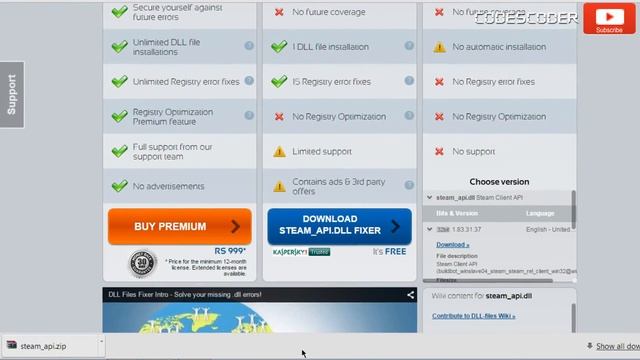
Task: Click the 'No support' text
Action: 473,151
